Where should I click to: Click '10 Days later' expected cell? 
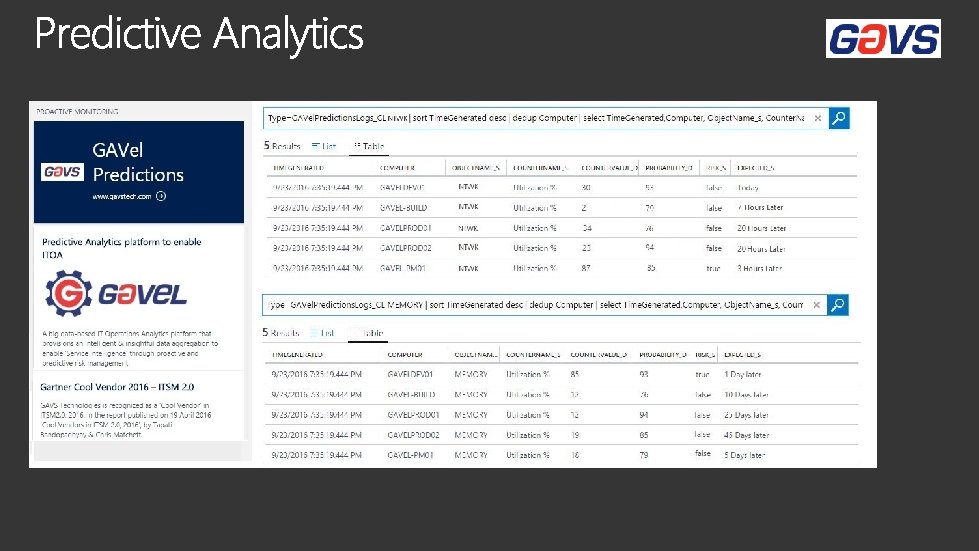746,395
